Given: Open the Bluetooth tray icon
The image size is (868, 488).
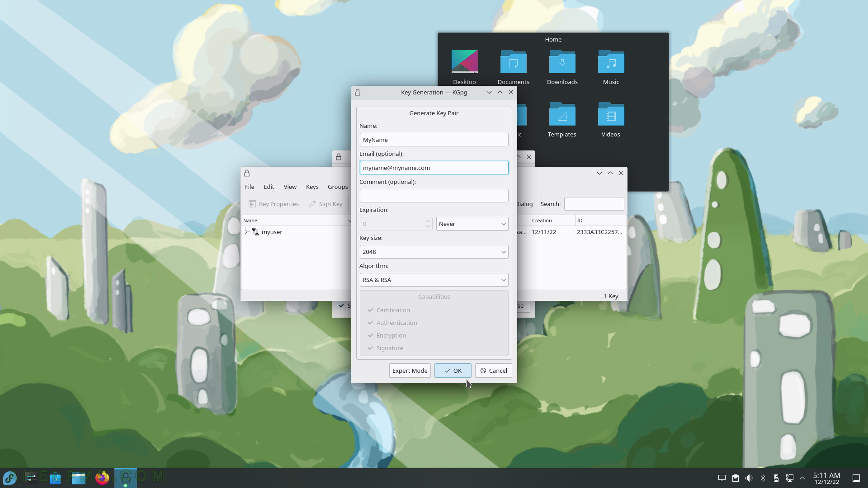Looking at the screenshot, I should pos(763,478).
